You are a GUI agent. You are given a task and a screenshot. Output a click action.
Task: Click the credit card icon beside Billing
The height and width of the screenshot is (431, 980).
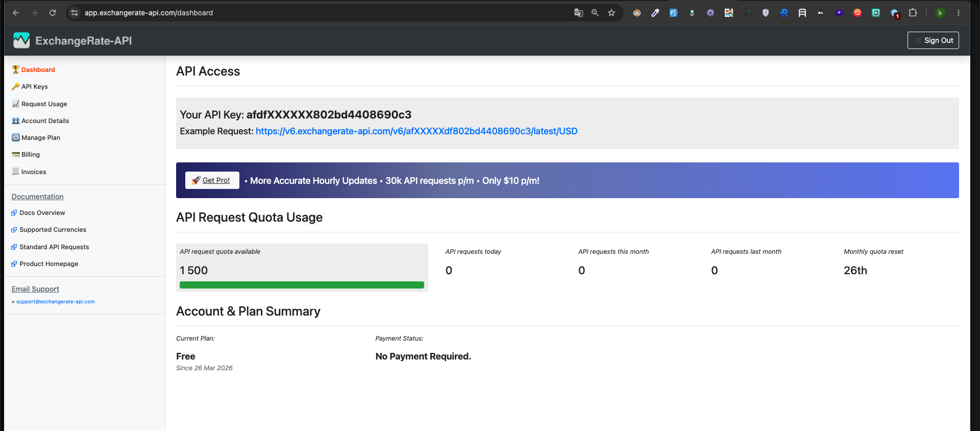pyautogui.click(x=16, y=154)
